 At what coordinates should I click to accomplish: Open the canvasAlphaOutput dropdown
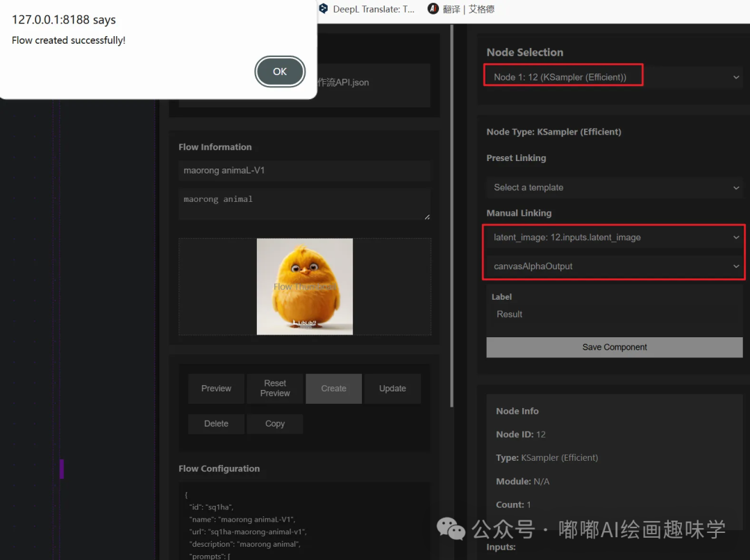(x=614, y=266)
